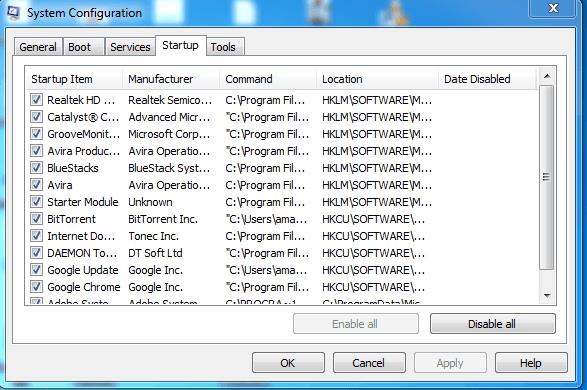Disable BitTorrent startup checkbox
Image resolution: width=587 pixels, height=390 pixels.
click(x=36, y=219)
